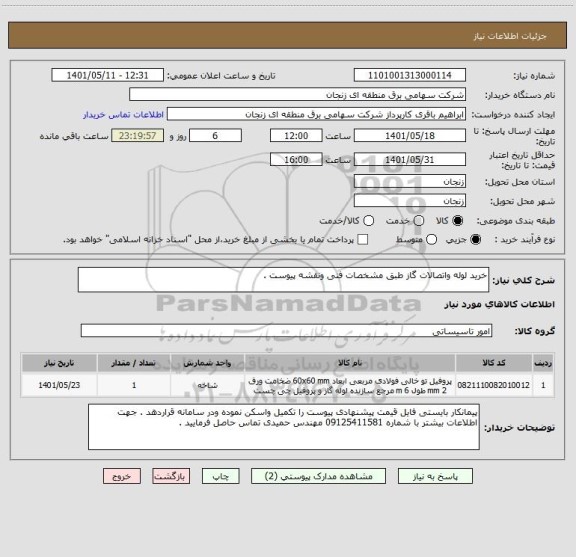Click the response deadline date 1401/05/18 field
Viewport: 576px width, 557px height.
pos(410,136)
